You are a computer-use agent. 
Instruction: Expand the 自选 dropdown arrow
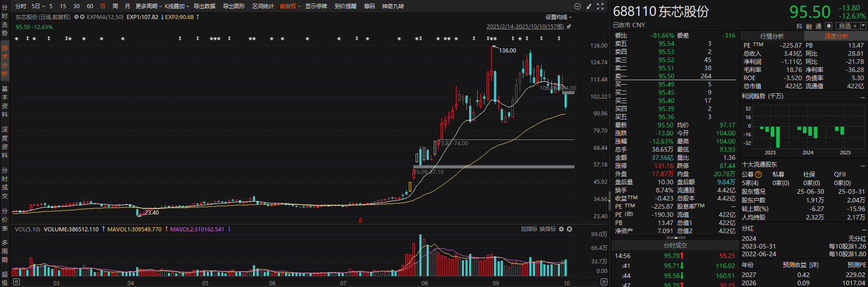863,26
